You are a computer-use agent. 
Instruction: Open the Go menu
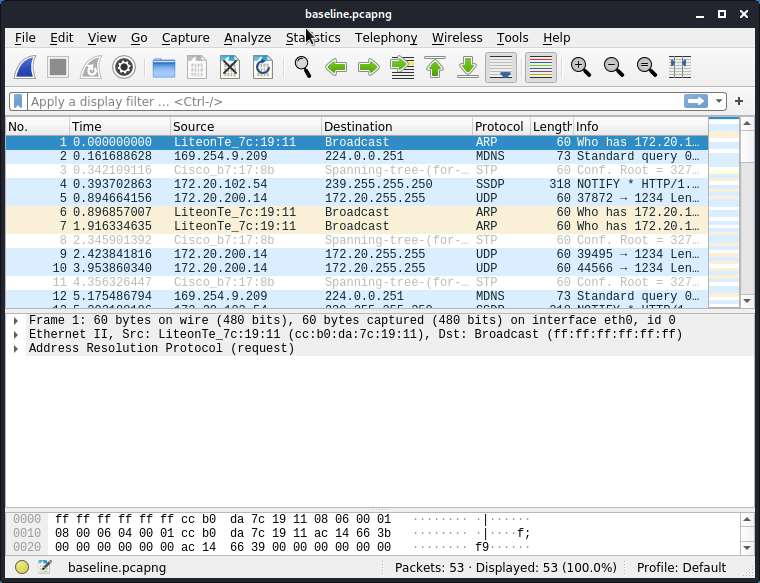point(139,38)
